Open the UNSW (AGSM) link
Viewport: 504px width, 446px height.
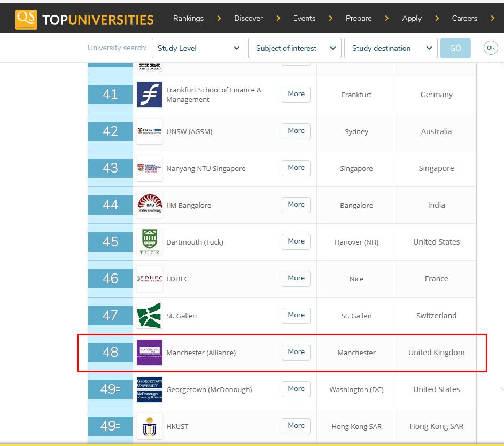pyautogui.click(x=189, y=131)
